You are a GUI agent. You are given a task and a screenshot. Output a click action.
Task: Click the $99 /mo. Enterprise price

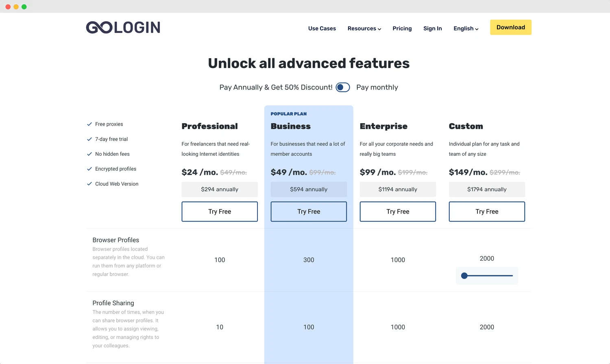tap(378, 172)
